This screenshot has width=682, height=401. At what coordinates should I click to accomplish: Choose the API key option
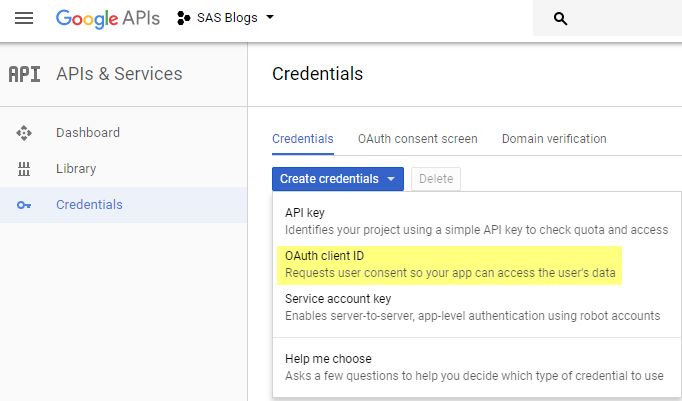476,221
